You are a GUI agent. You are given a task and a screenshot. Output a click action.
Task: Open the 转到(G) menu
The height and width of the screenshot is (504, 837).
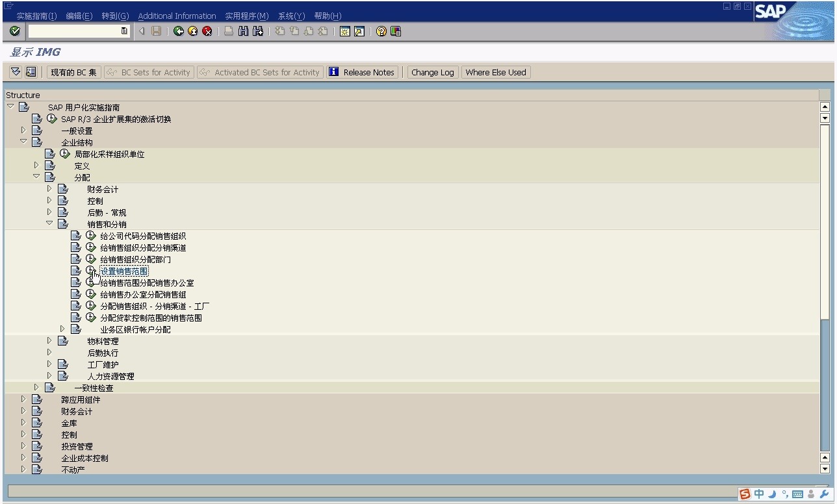[x=115, y=16]
